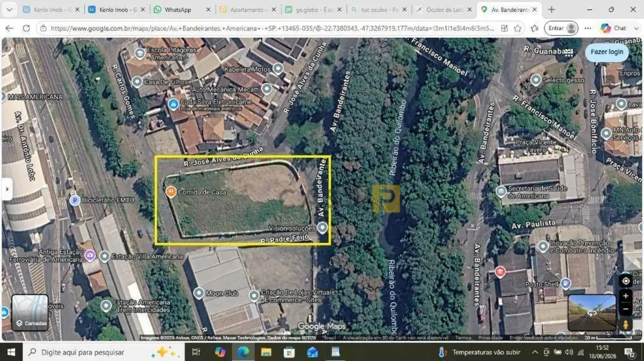Click the my-location target icon

point(626,281)
